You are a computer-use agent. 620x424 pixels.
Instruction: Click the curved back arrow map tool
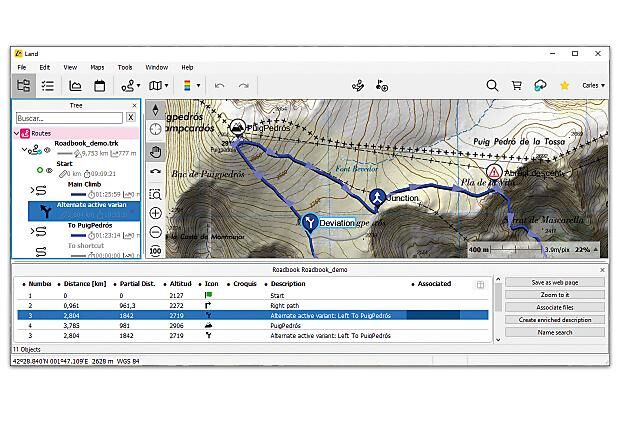(x=155, y=172)
